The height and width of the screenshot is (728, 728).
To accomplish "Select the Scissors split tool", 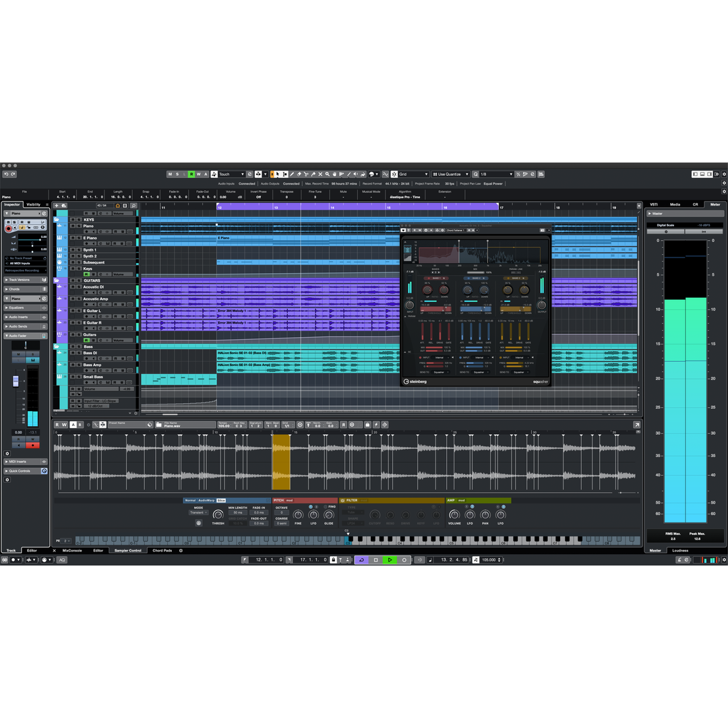I will [x=305, y=174].
